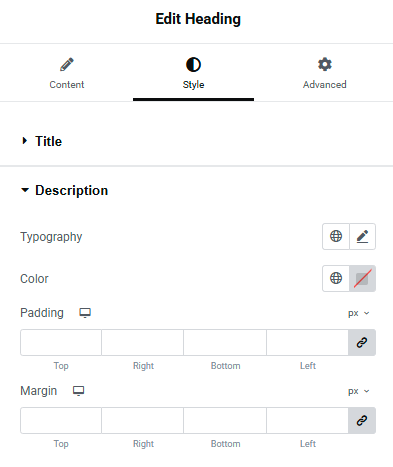Viewport: 393px width, 467px height.
Task: Toggle the Margin link values button
Action: 362,420
